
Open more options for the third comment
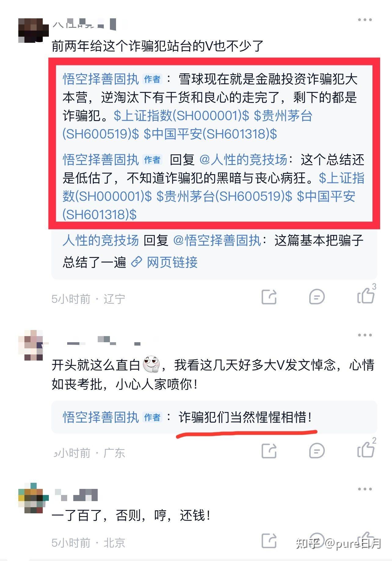tap(365, 489)
